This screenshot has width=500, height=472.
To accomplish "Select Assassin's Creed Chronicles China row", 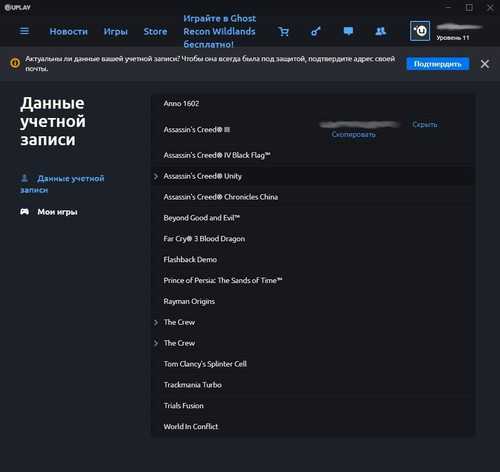I will point(313,197).
